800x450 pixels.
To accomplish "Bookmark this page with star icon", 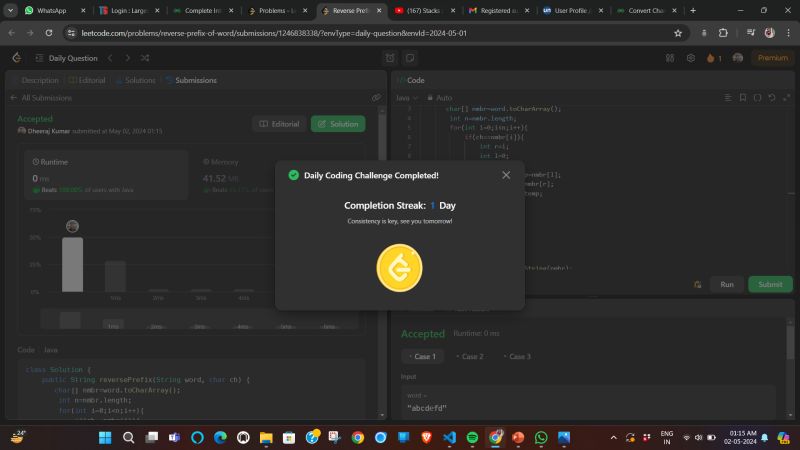I will point(678,33).
